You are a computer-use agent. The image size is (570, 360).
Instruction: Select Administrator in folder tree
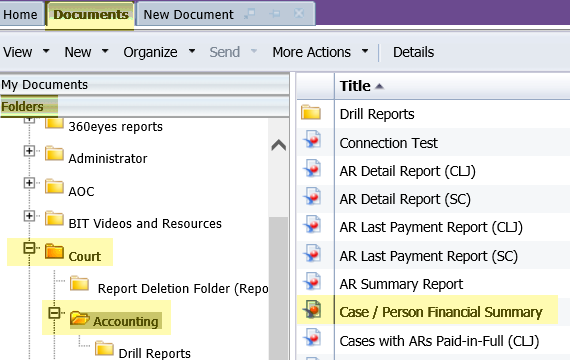(108, 159)
